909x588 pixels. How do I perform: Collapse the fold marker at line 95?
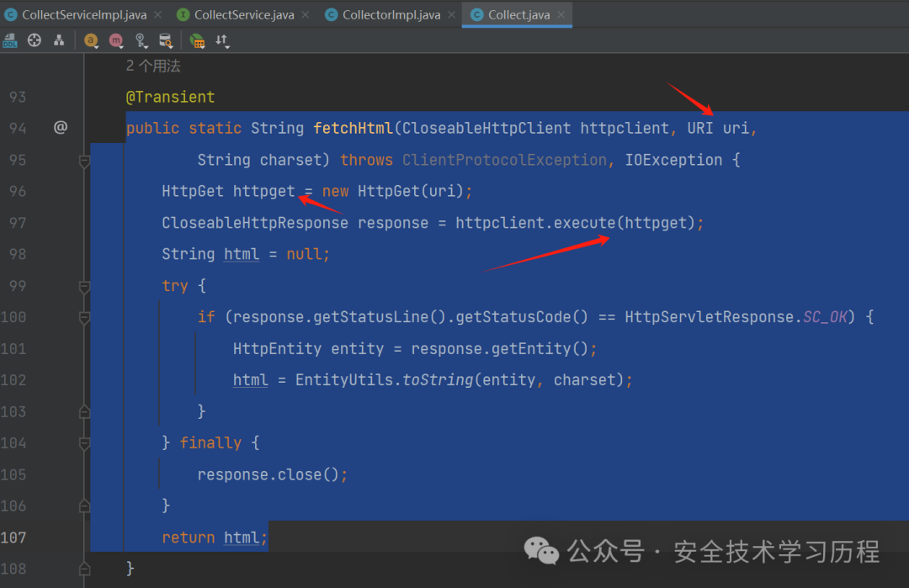[x=85, y=161]
